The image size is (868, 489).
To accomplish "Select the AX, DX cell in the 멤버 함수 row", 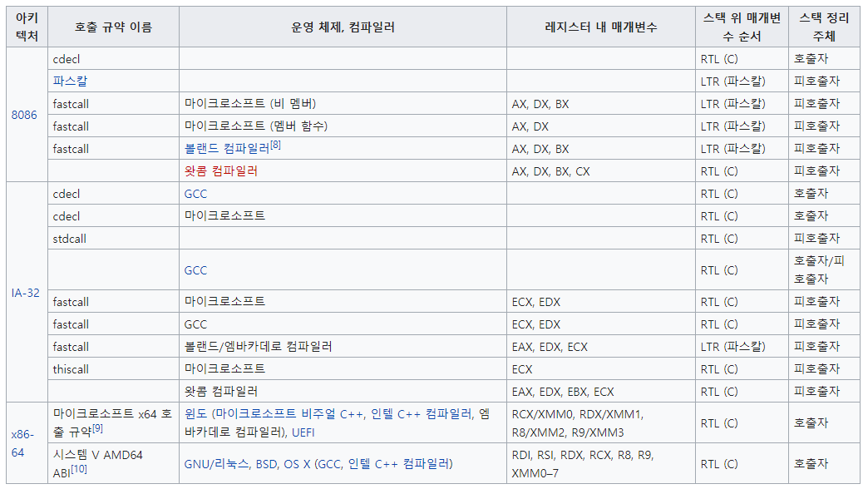I will click(600, 126).
